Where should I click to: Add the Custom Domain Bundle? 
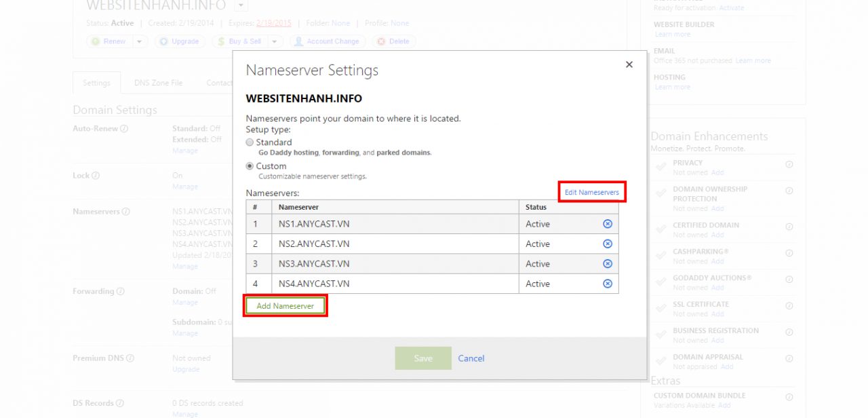tap(724, 406)
